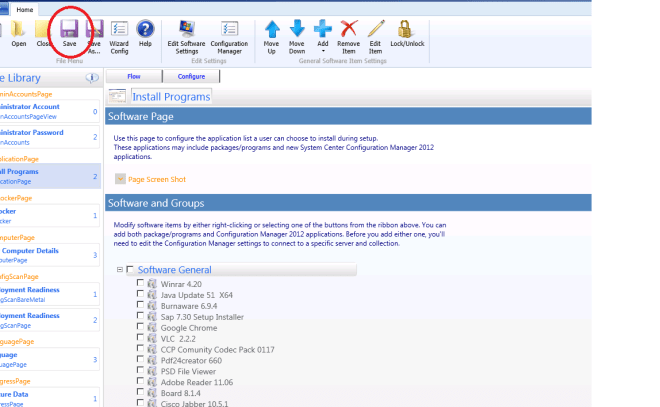This screenshot has height=407, width=660.
Task: Check the Winrar 4.20 checkbox
Action: (140, 284)
